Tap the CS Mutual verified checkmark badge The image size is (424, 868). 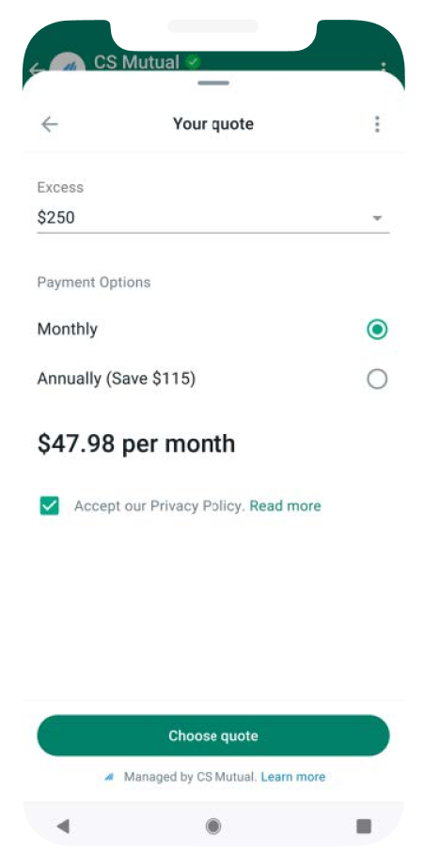click(193, 62)
